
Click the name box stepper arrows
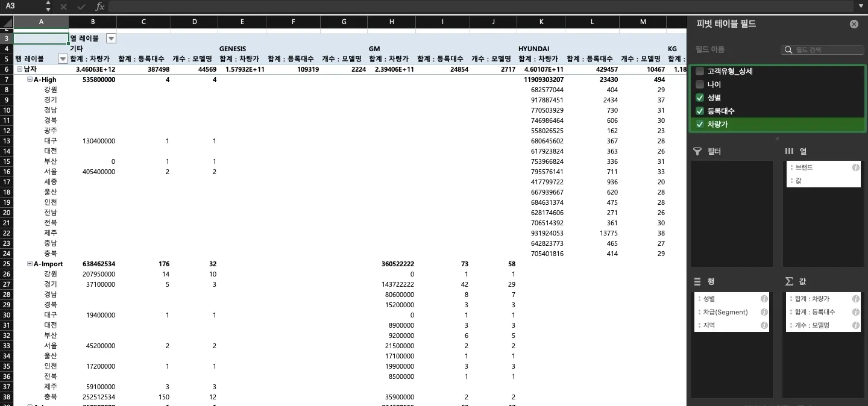coord(48,7)
